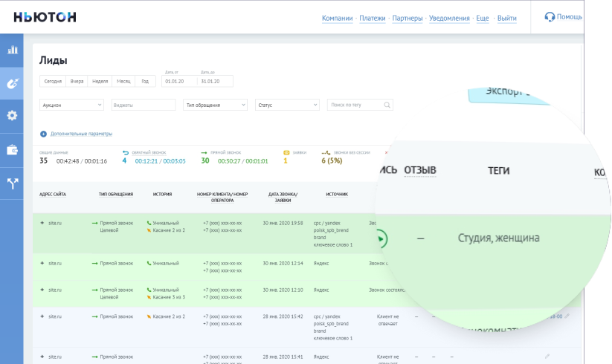Click the phone icon by Звонки без сессии

coord(326,153)
